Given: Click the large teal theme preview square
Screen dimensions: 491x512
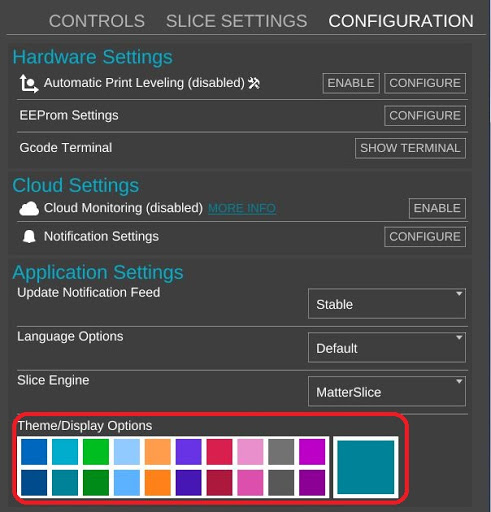Looking at the screenshot, I should pos(366,467).
